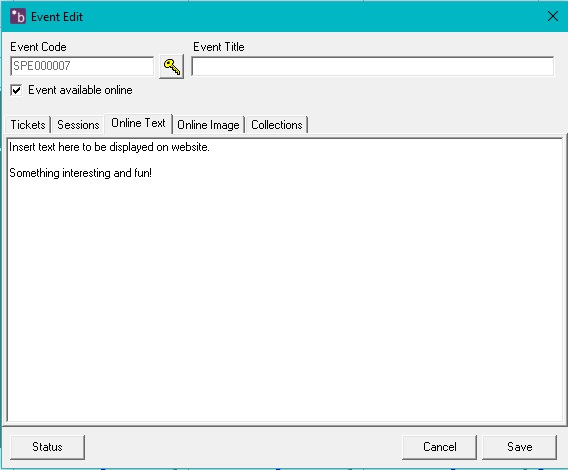Go to the Online Image tab
568x470 pixels.
[x=208, y=125]
